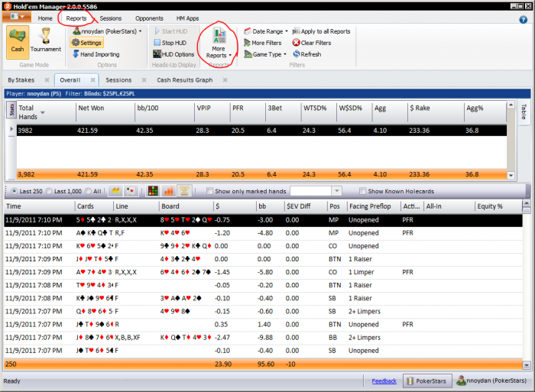Select the Last 1,000 radio button
Image resolution: width=535 pixels, height=392 pixels.
(49, 191)
